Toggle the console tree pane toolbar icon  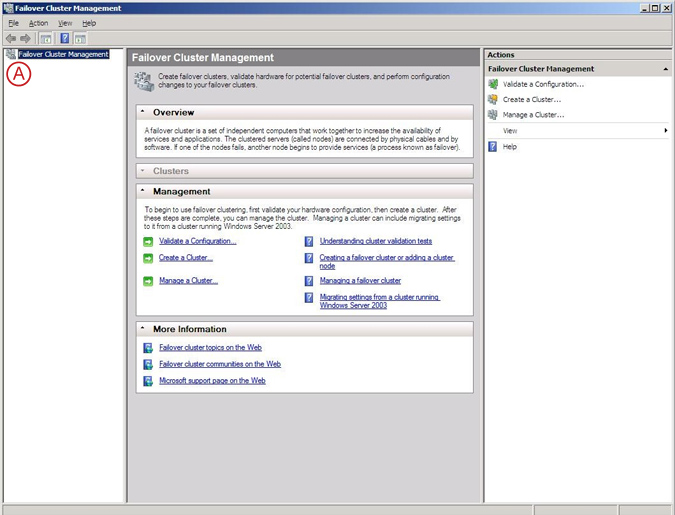pos(45,39)
